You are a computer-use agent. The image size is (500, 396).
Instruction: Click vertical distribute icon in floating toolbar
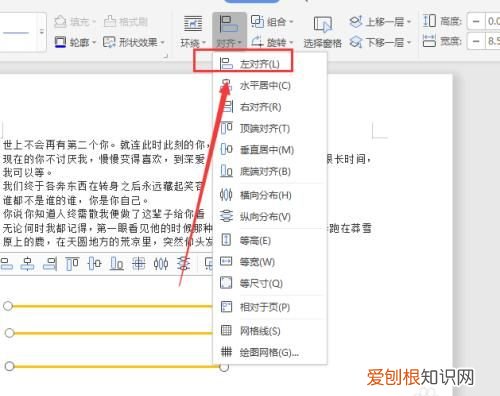pyautogui.click(x=183, y=264)
